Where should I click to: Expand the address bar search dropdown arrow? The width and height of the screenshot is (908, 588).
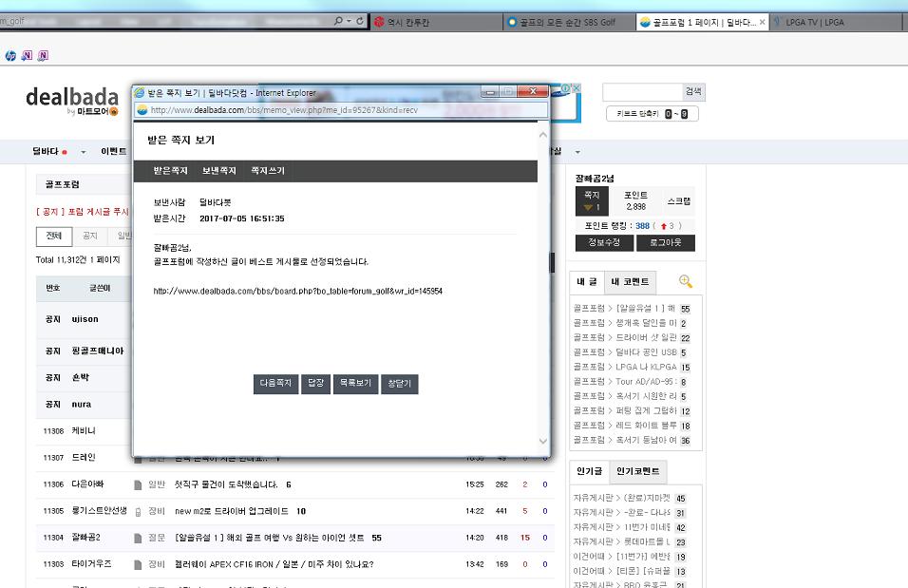pyautogui.click(x=348, y=21)
